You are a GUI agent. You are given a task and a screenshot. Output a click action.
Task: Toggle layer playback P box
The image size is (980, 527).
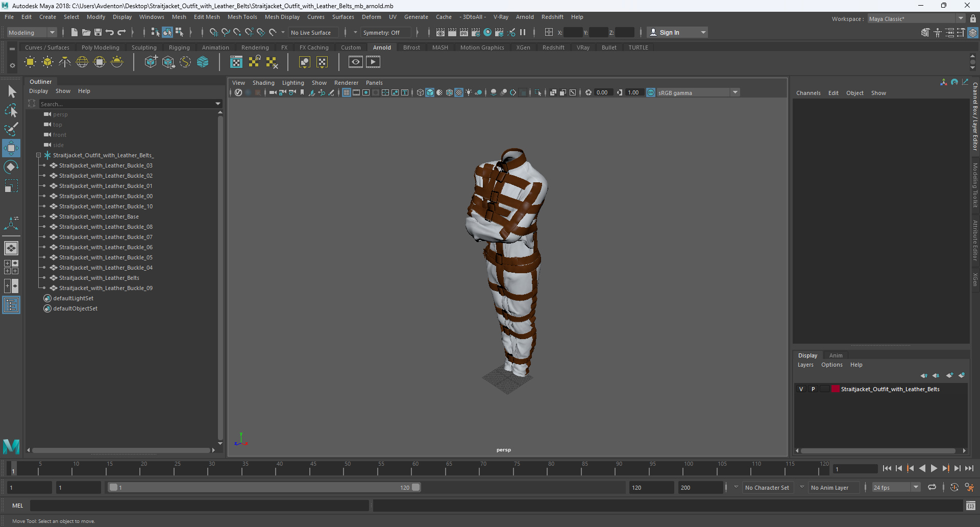(813, 389)
